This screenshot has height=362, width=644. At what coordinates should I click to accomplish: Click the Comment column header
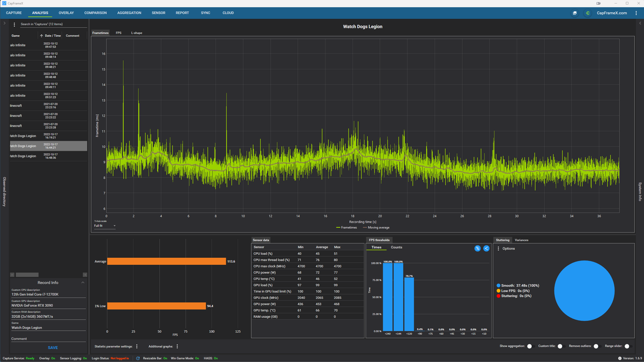(72, 36)
